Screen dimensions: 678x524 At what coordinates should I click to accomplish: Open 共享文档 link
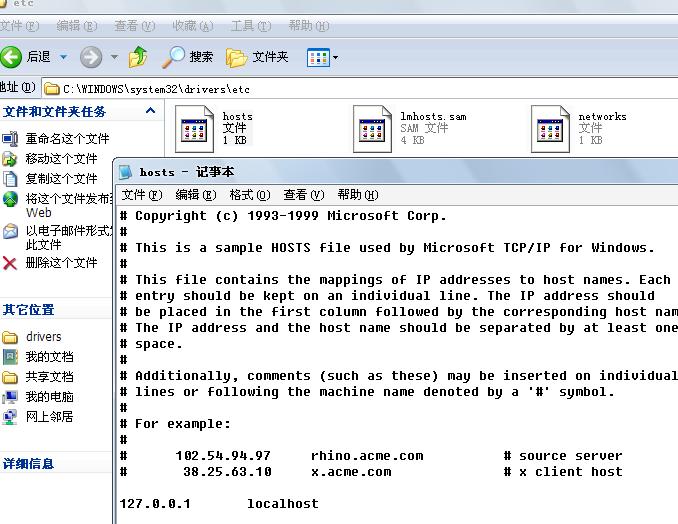point(49,377)
